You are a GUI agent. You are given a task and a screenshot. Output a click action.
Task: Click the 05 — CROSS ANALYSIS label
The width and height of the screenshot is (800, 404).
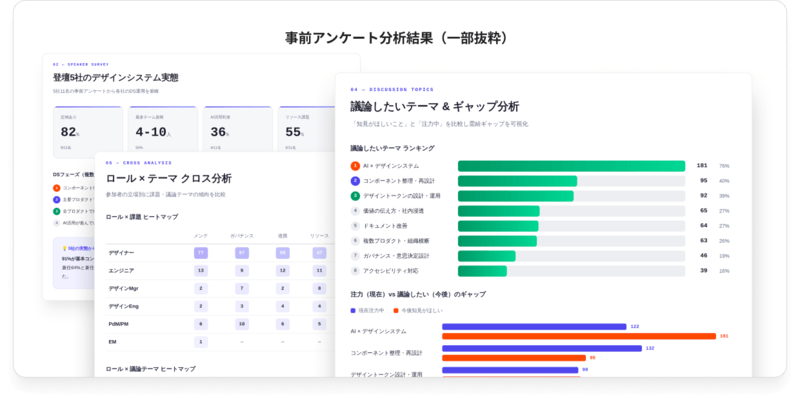(139, 163)
